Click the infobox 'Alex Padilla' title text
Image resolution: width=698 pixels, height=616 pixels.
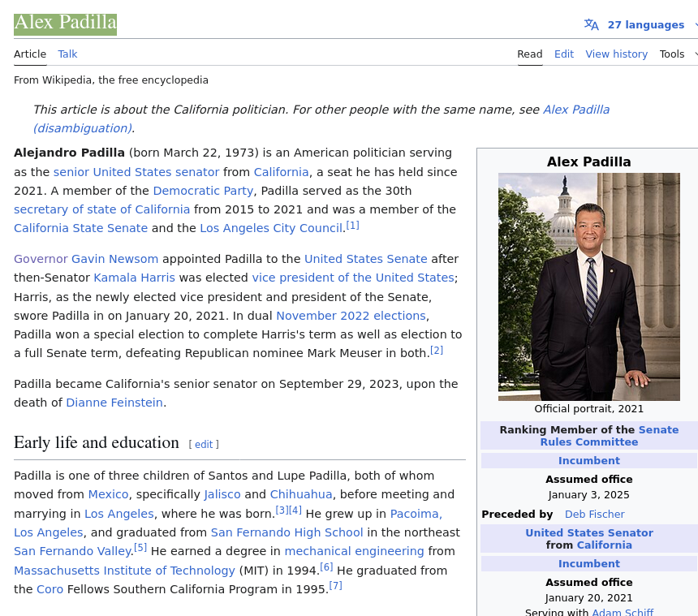click(589, 162)
